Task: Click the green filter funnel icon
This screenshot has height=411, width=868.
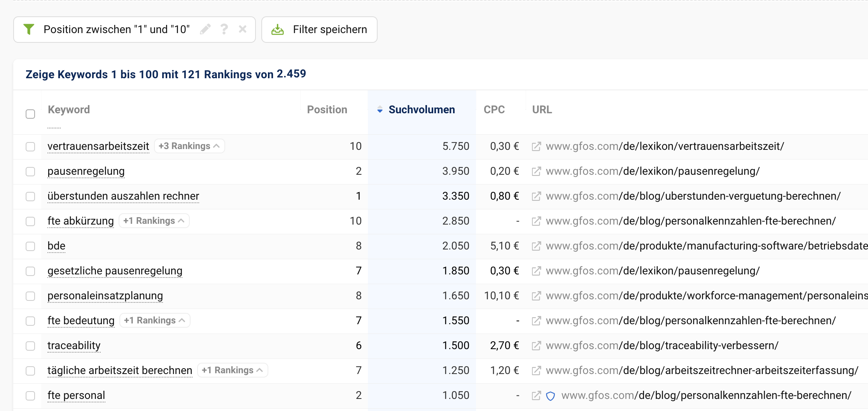Action: tap(29, 29)
